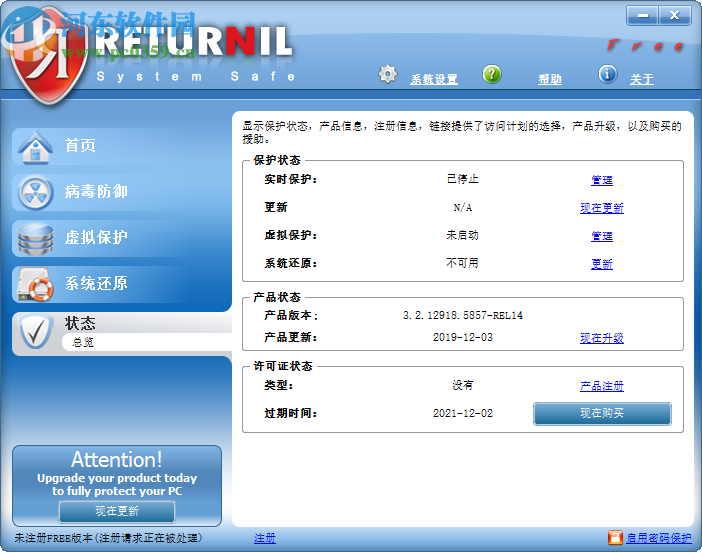
Task: Open the 首页 home section
Action: coord(121,146)
